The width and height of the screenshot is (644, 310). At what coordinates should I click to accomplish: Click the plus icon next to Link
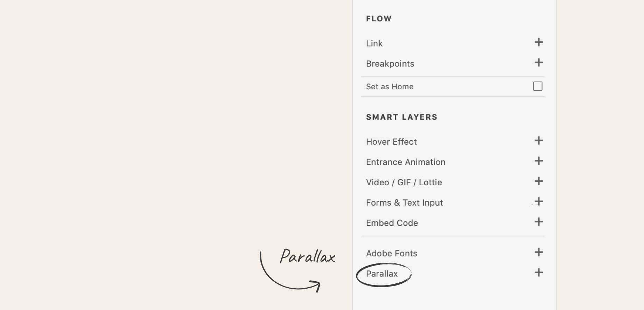point(539,42)
